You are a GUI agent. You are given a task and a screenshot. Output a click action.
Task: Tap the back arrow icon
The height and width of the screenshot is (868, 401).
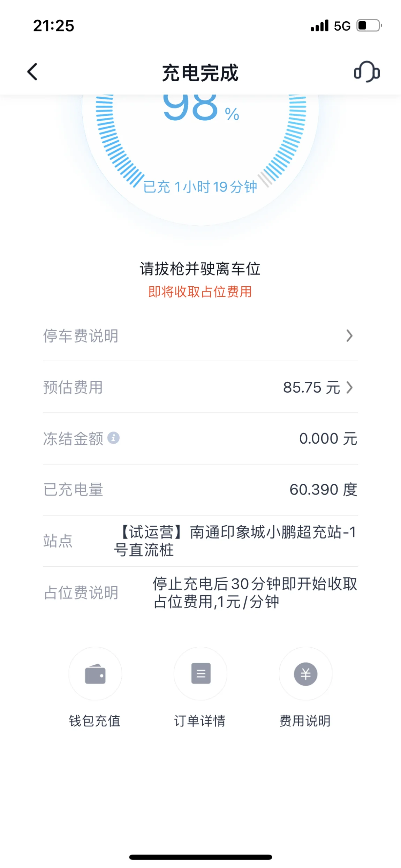(32, 72)
